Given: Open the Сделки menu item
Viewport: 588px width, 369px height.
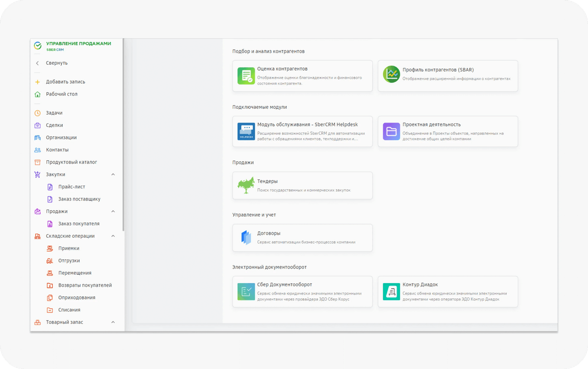Looking at the screenshot, I should pyautogui.click(x=54, y=125).
